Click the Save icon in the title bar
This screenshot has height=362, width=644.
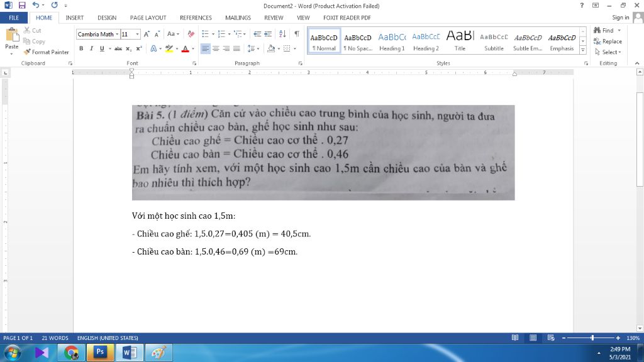pyautogui.click(x=22, y=5)
